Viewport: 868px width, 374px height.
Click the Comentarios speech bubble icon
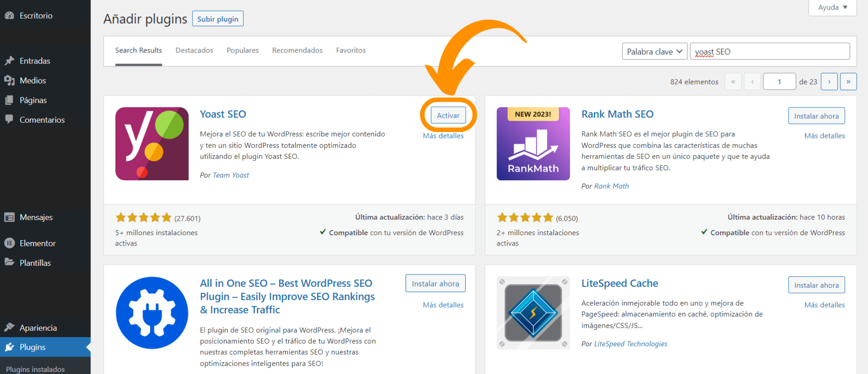click(10, 119)
